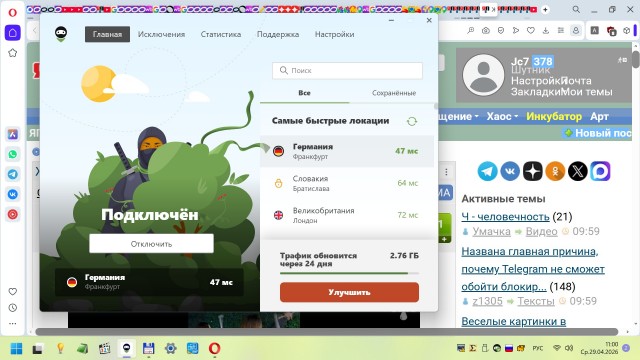Screen dimensions: 640x360
Task: Open WhatsApp in Opera sidebar
Action: pos(13,154)
